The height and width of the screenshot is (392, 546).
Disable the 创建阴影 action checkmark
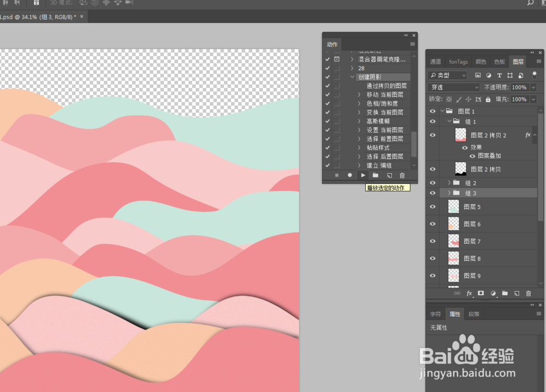tap(327, 76)
